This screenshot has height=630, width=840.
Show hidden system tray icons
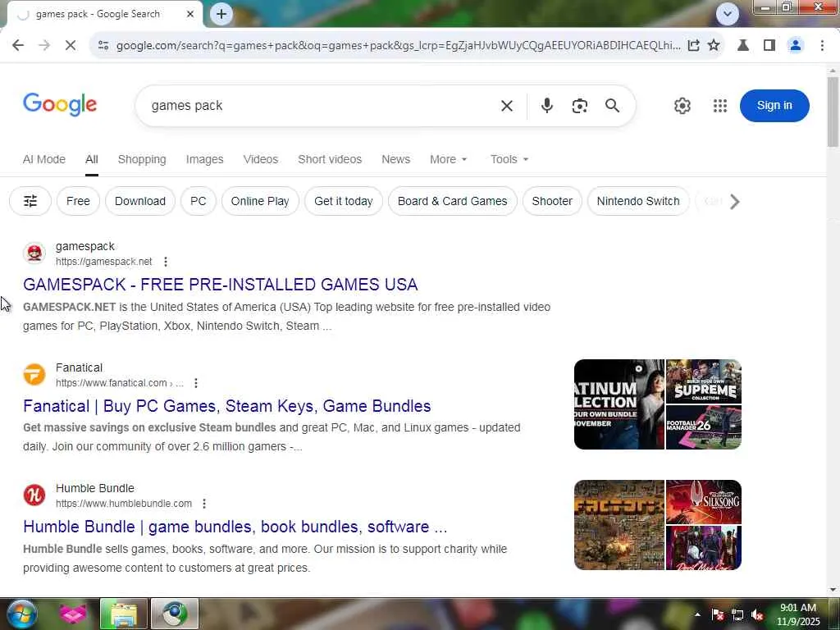[697, 615]
